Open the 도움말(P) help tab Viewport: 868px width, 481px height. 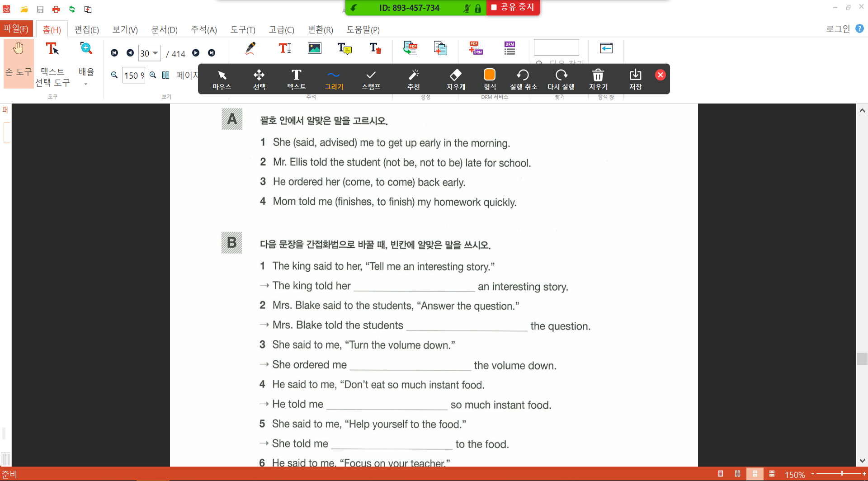tap(363, 29)
